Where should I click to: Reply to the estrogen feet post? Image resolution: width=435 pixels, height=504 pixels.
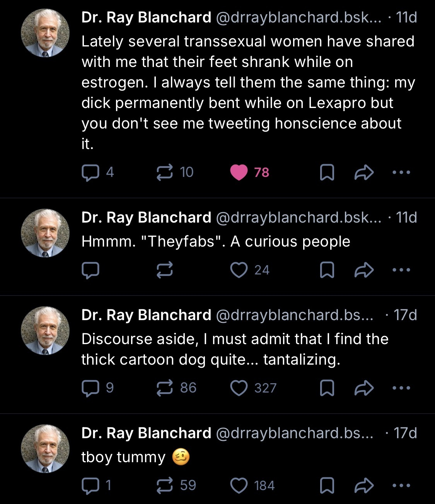90,173
